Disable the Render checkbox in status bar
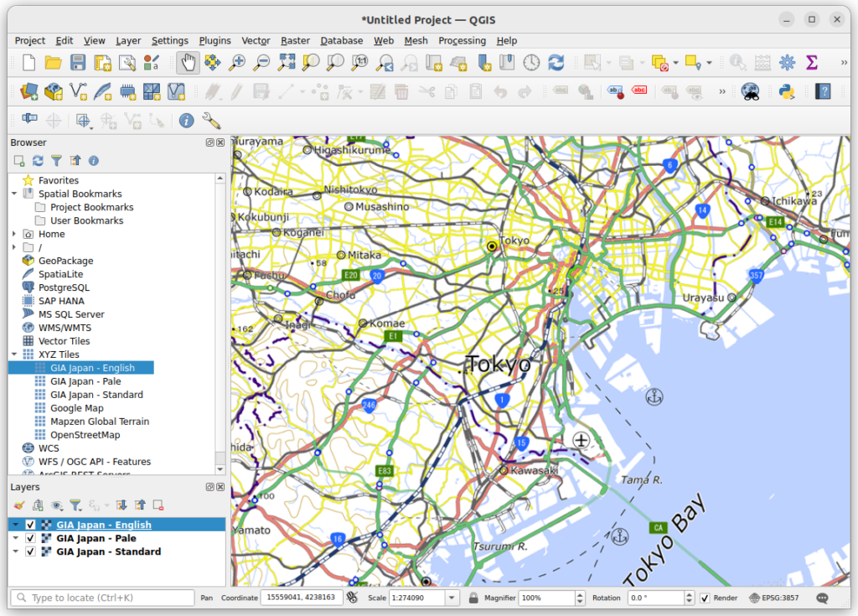 pyautogui.click(x=705, y=598)
